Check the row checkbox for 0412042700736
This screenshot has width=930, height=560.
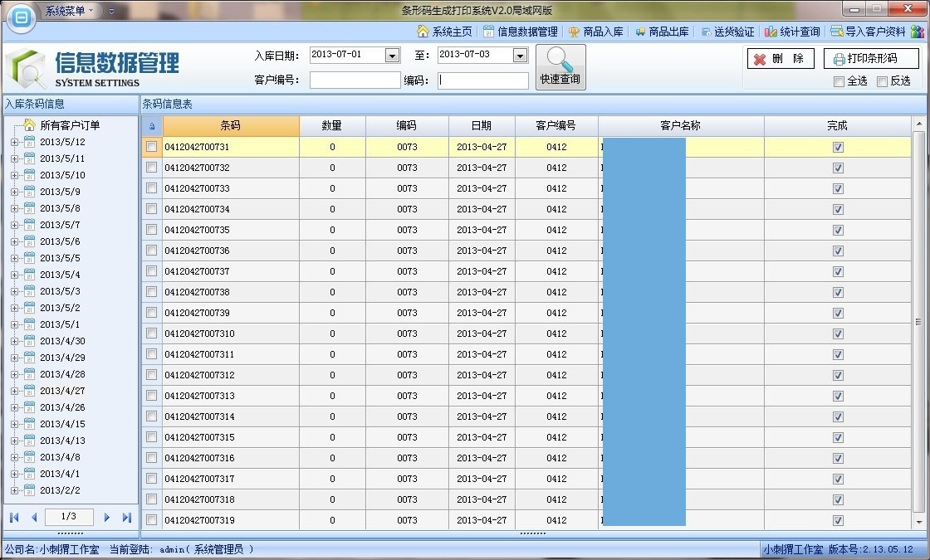(152, 250)
